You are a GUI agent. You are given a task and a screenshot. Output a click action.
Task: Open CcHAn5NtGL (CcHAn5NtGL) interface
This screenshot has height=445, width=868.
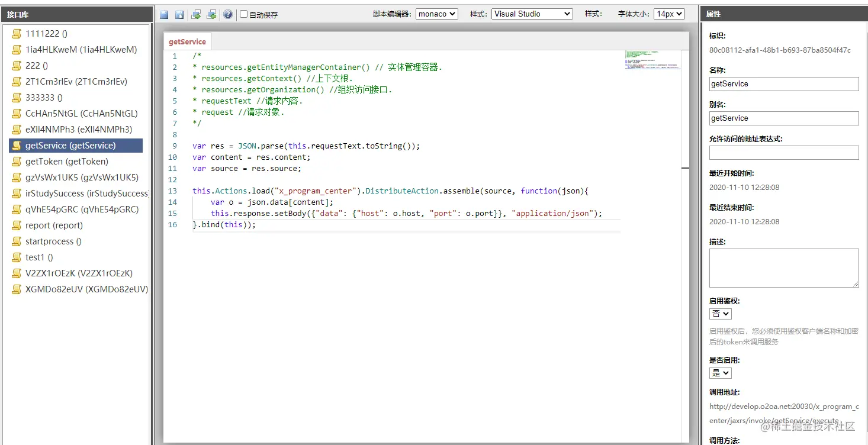click(82, 114)
